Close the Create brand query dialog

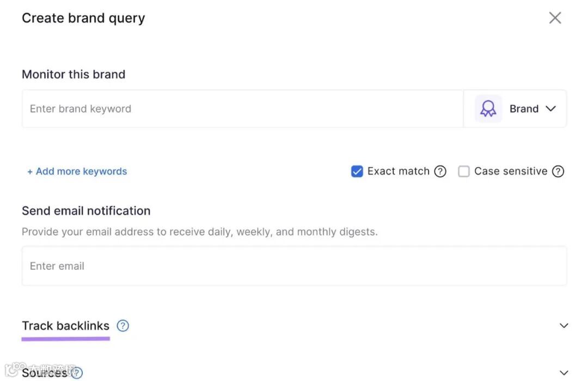pos(555,18)
